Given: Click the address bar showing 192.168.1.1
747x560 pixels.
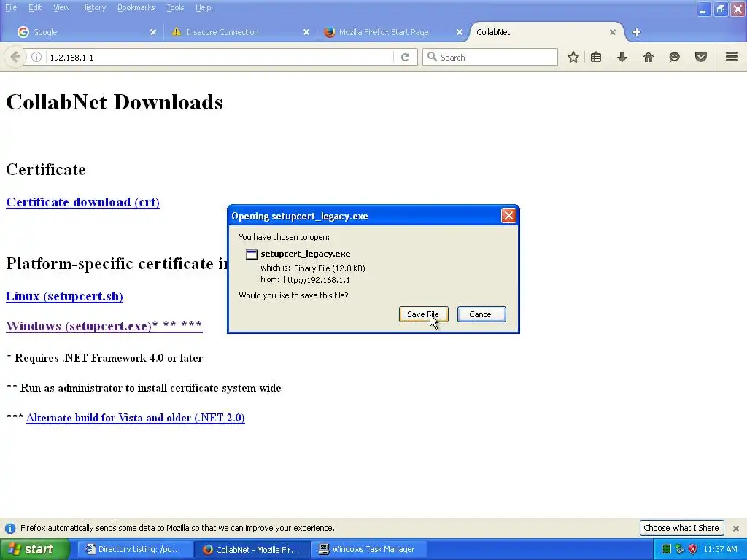Looking at the screenshot, I should click(x=219, y=57).
